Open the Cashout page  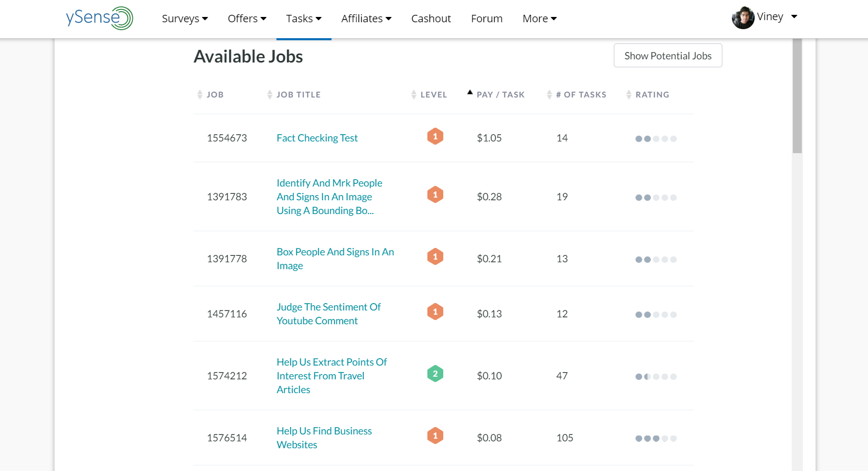coord(431,19)
